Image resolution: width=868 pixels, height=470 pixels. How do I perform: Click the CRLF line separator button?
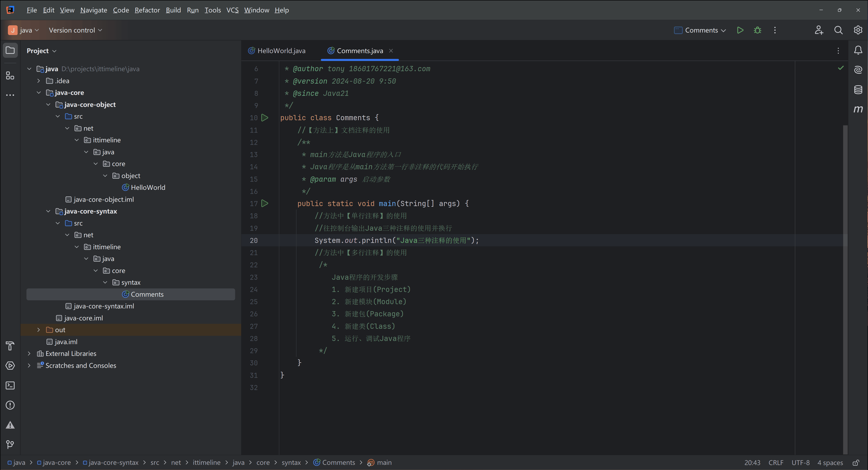pyautogui.click(x=776, y=463)
